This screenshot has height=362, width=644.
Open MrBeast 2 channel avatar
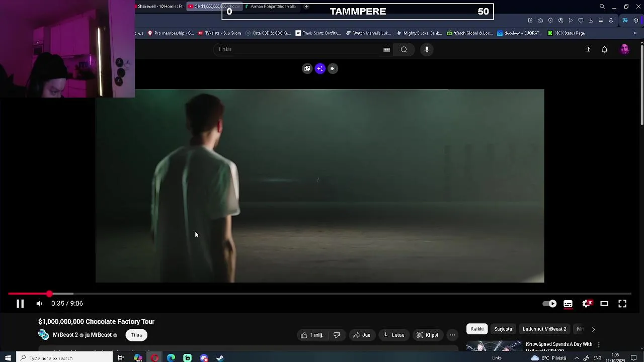point(44,335)
